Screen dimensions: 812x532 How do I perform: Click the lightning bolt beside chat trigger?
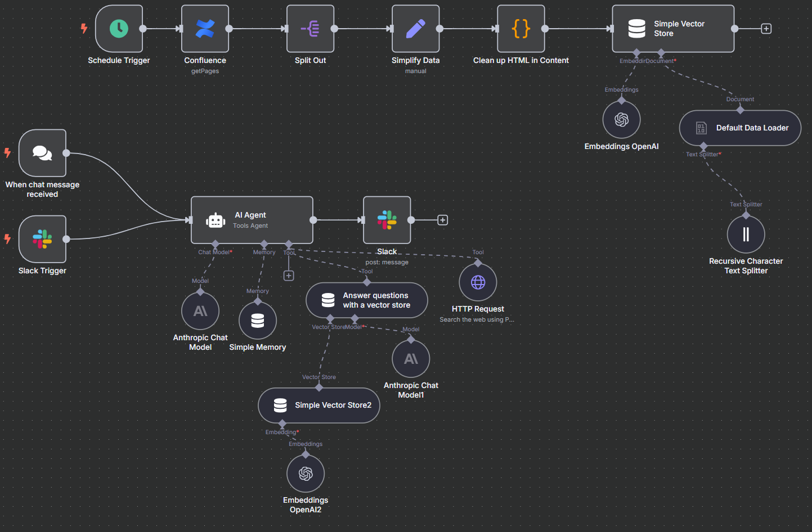pos(7,152)
